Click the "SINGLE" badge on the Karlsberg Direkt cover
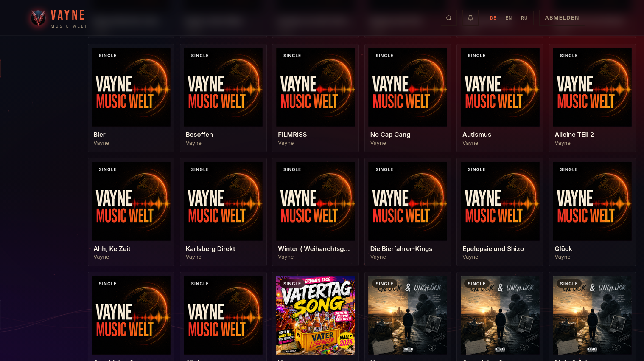This screenshot has width=644, height=361. click(200, 169)
